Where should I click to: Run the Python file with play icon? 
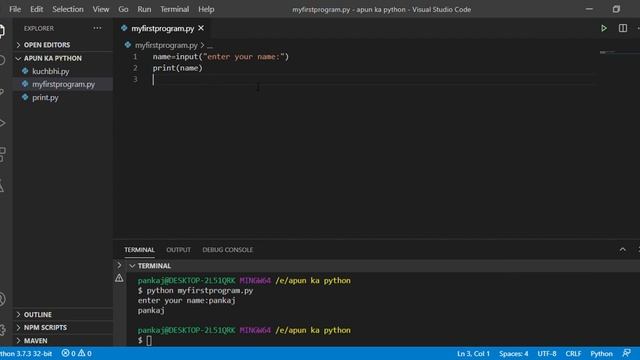coord(604,28)
